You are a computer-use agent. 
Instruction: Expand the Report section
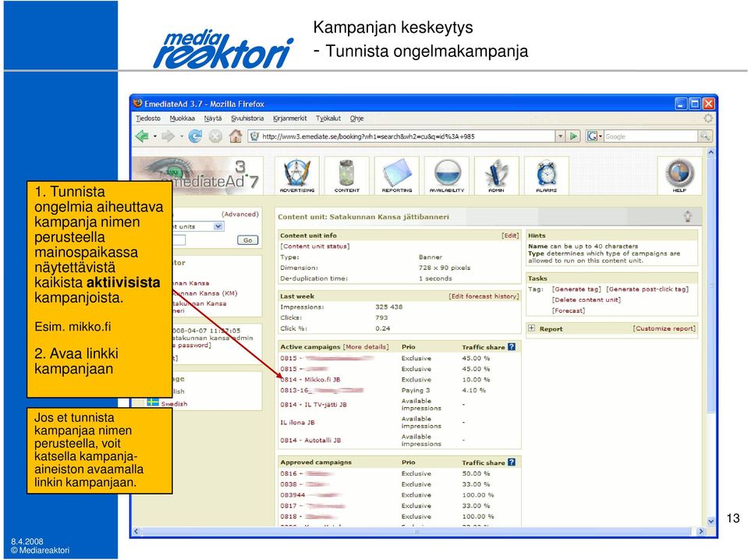point(531,328)
